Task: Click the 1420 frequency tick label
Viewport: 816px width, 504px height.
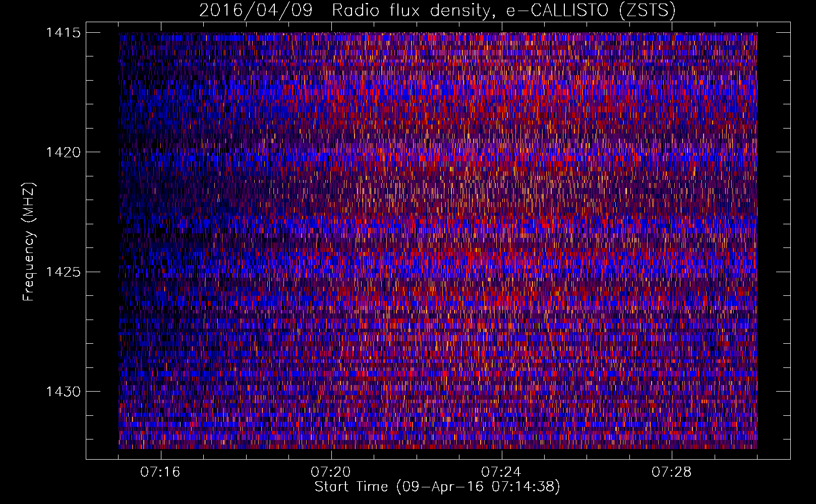Action: coord(63,152)
